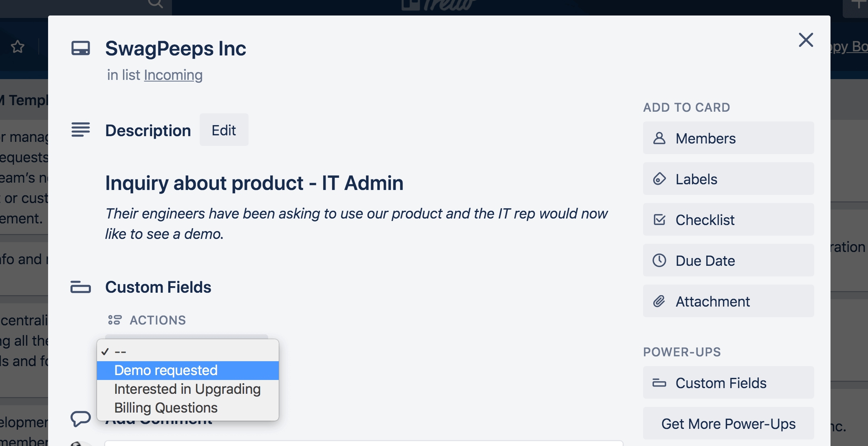Check the 'Billing Questions' option
868x446 pixels.
166,407
